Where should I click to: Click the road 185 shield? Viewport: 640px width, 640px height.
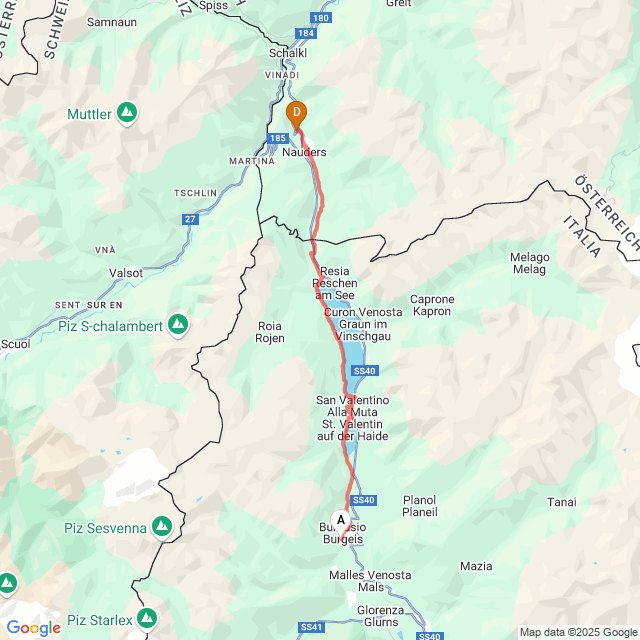[278, 138]
